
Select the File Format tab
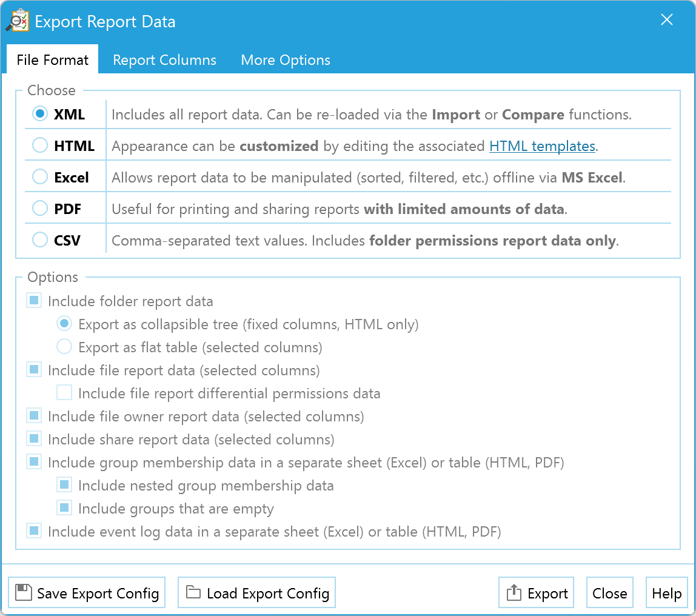[52, 59]
